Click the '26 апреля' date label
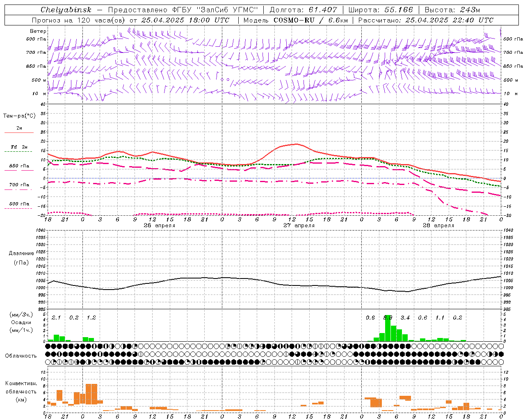The width and height of the screenshot is (525, 420). pos(159,226)
